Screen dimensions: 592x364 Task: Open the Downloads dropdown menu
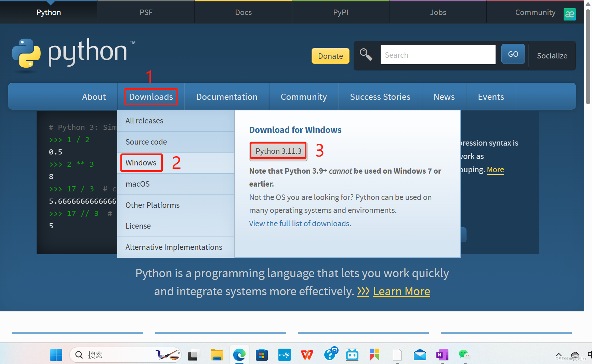[150, 97]
